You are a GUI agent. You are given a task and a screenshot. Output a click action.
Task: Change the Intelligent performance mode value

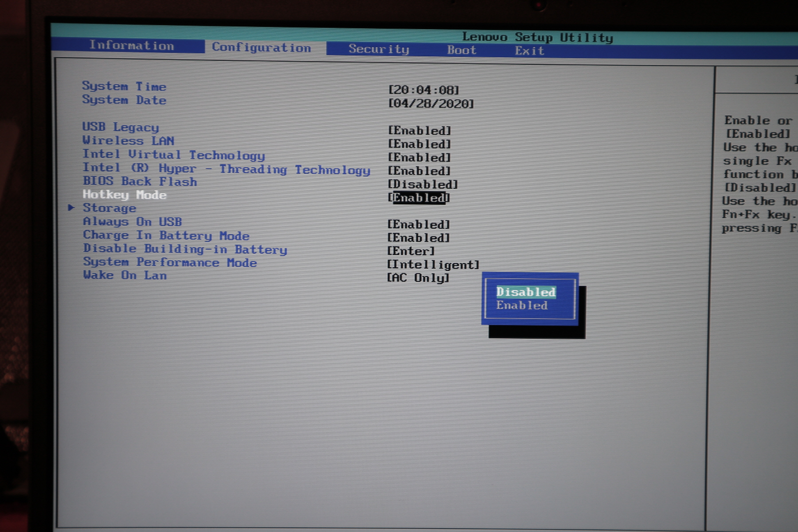pos(433,265)
